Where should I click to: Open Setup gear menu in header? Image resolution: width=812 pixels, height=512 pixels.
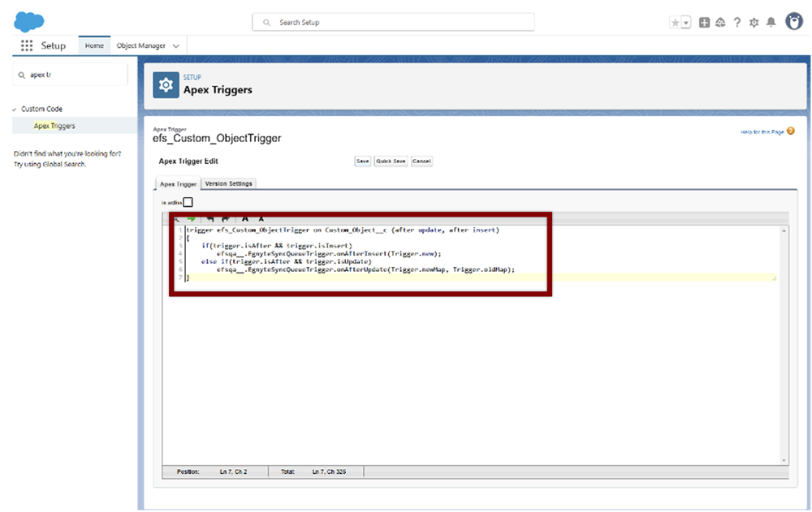coord(754,22)
